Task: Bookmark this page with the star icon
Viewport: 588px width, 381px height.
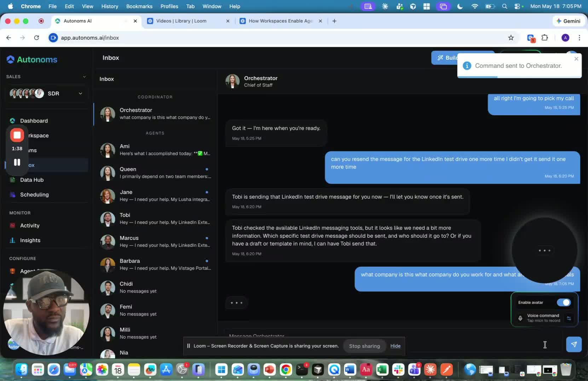Action: tap(511, 38)
